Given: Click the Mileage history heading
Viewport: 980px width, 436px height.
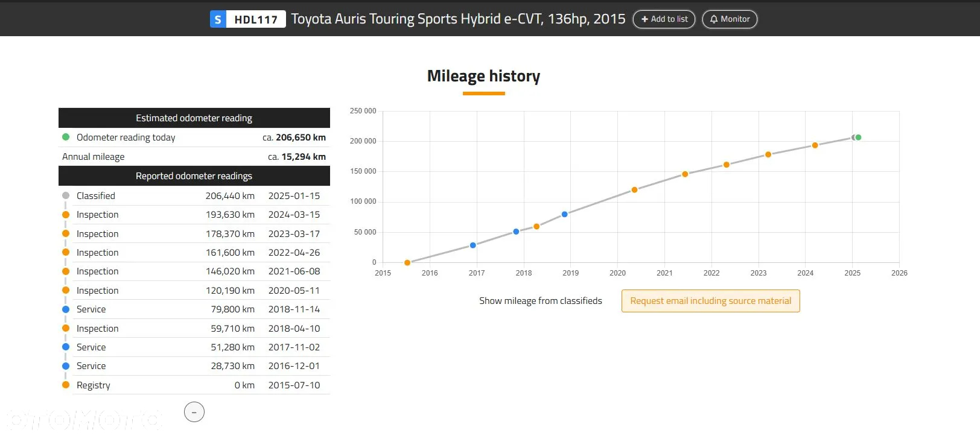Looking at the screenshot, I should 483,76.
